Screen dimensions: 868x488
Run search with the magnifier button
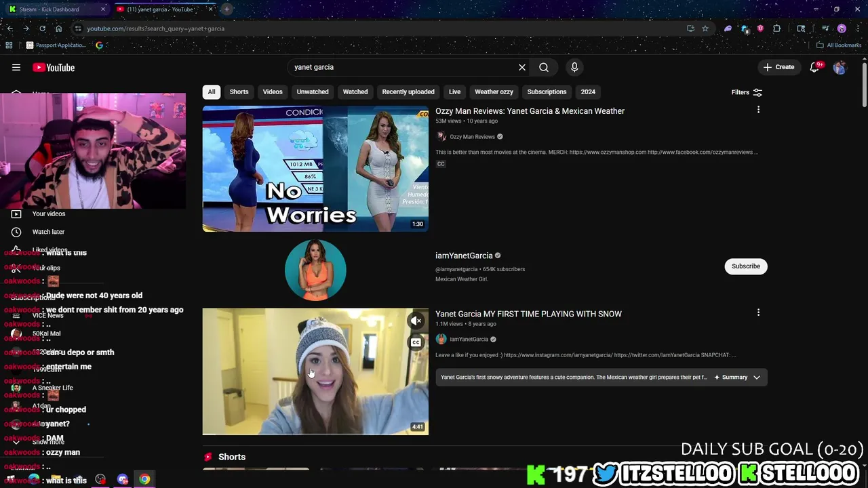tap(544, 67)
